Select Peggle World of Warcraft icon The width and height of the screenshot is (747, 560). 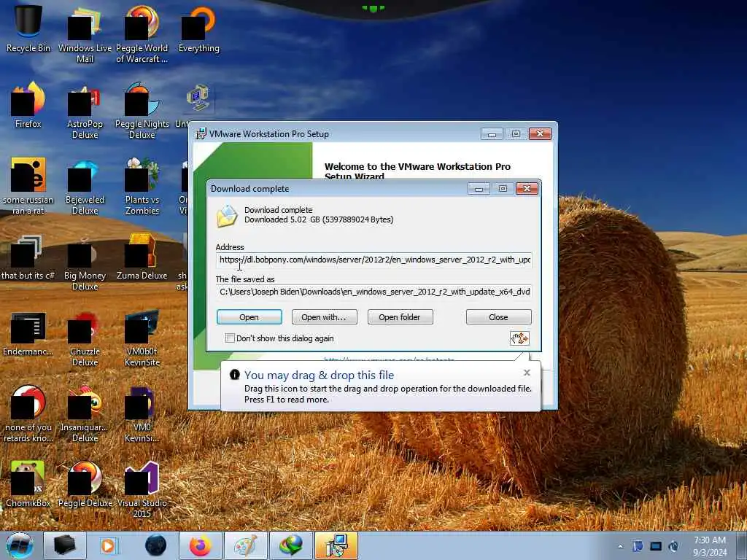pyautogui.click(x=142, y=34)
